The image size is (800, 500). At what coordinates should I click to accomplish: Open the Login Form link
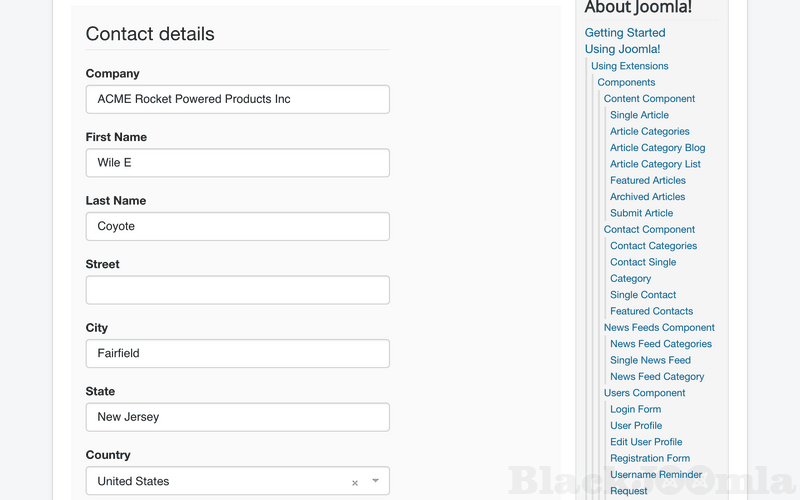tap(635, 409)
